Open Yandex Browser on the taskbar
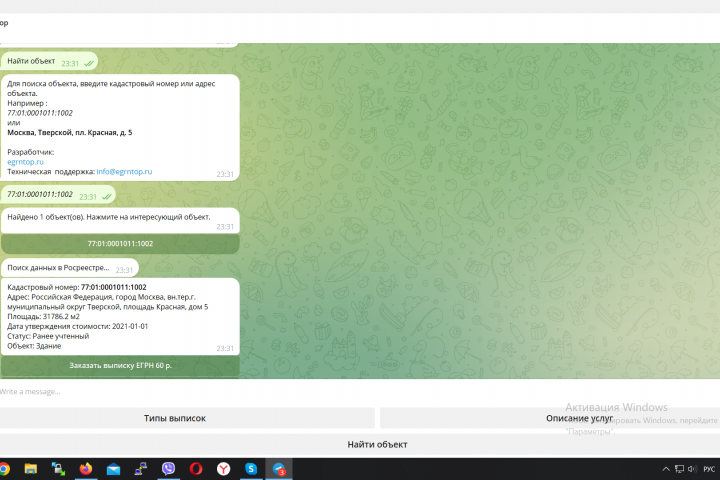Viewport: 720px width, 480px height. click(224, 469)
